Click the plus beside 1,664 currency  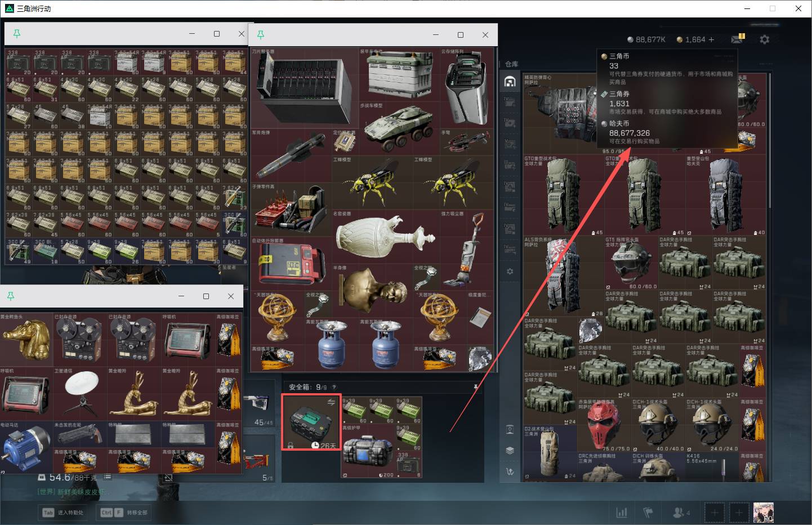[711, 39]
